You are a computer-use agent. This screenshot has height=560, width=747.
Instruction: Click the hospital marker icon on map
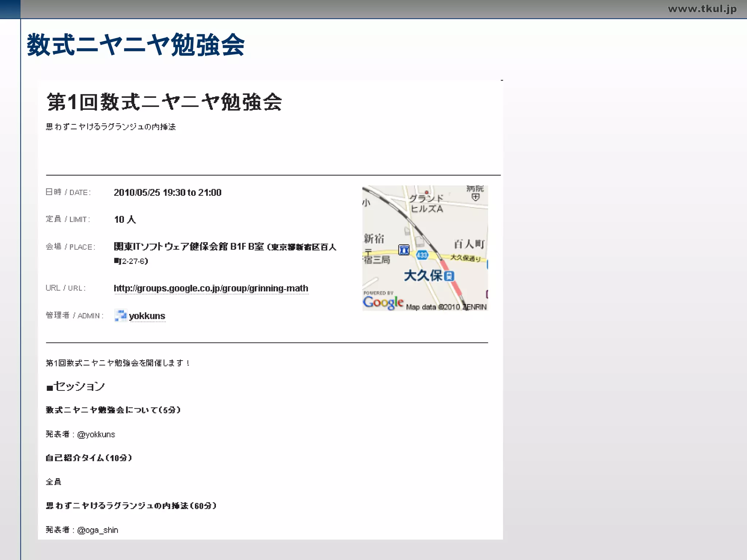point(476,197)
